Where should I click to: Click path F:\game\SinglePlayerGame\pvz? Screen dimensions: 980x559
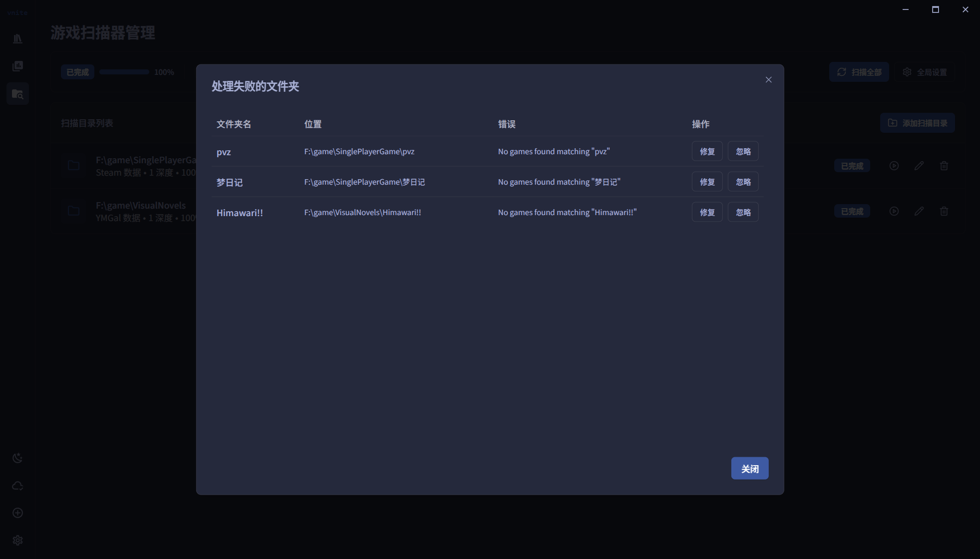[359, 151]
